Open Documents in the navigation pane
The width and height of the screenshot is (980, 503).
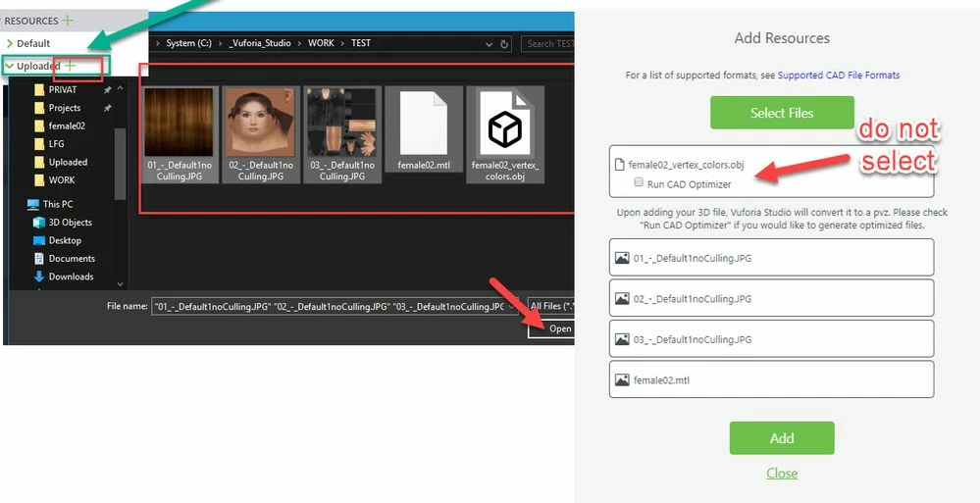pos(72,259)
